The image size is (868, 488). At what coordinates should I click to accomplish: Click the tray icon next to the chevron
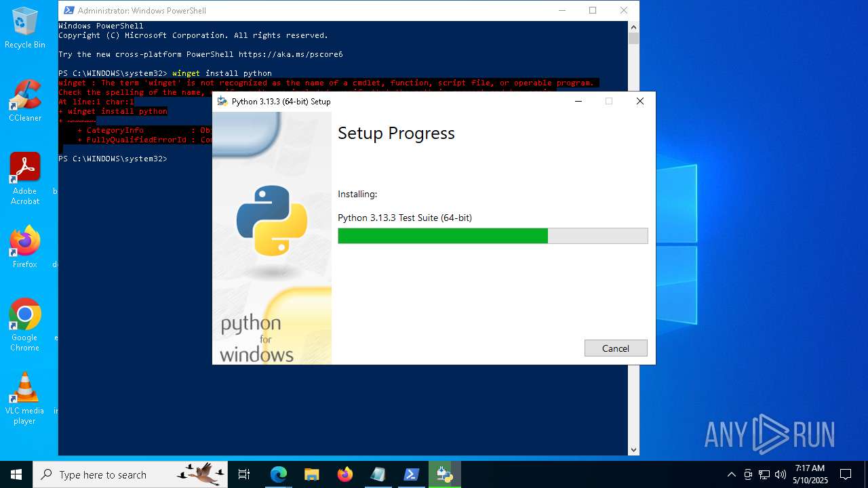[x=748, y=474]
